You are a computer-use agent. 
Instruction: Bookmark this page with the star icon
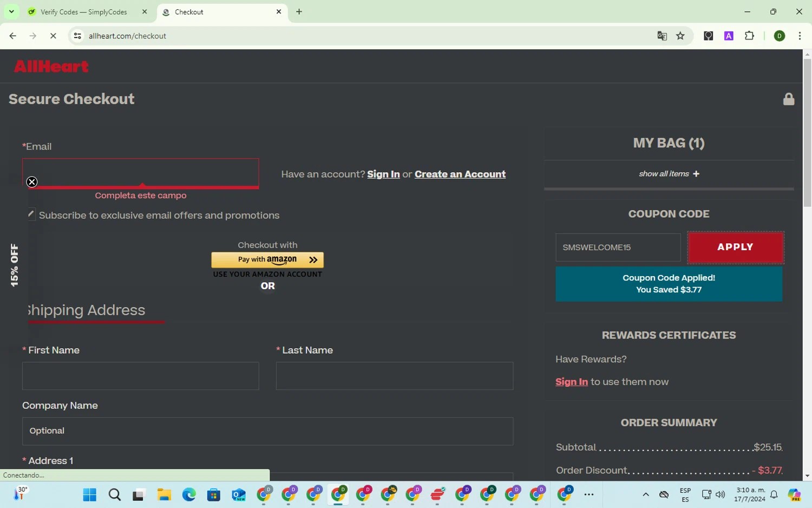680,36
